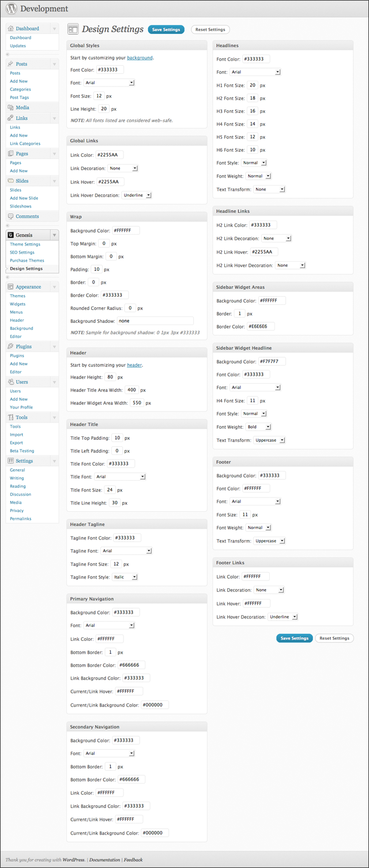Viewport: 369px width, 868px height.
Task: Click Global Styles Font Color field
Action: (110, 70)
